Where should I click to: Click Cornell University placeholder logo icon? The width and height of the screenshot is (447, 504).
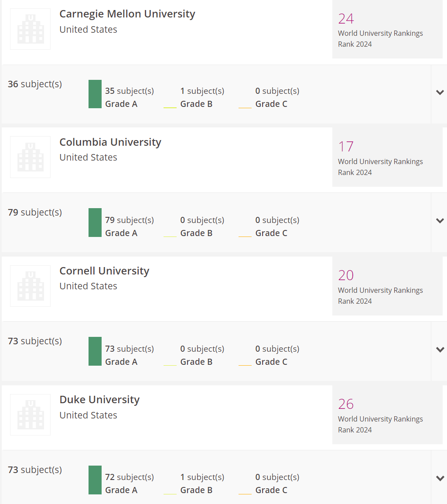[30, 286]
